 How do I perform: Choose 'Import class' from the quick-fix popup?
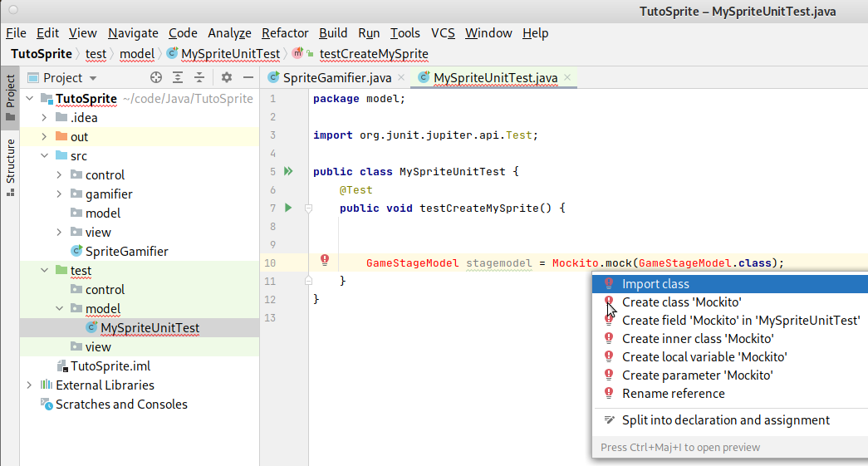(655, 284)
